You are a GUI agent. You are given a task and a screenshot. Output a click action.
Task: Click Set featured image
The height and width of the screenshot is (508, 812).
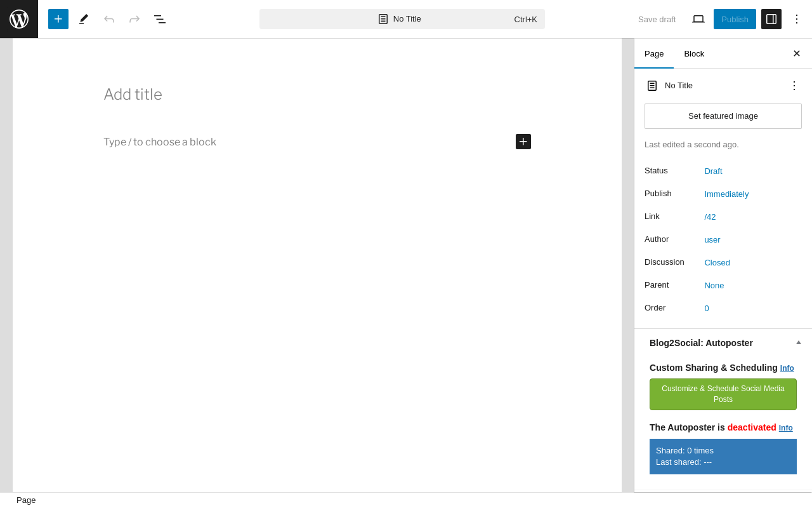[723, 116]
